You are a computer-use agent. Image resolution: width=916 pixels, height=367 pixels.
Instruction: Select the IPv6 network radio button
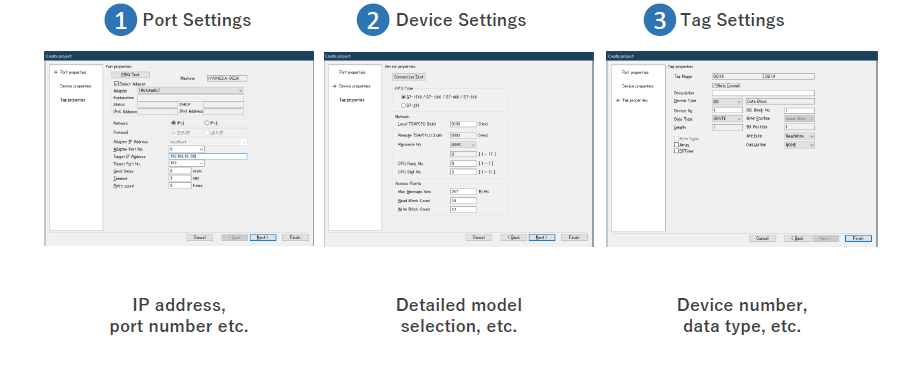206,123
